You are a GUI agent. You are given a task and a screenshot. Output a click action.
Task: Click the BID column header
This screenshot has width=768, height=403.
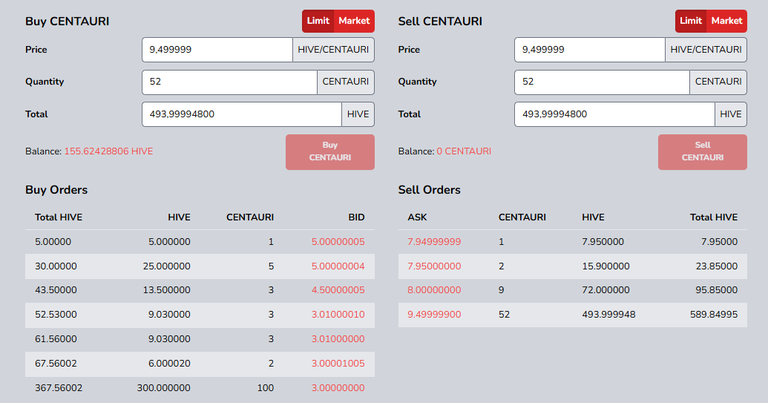[357, 217]
